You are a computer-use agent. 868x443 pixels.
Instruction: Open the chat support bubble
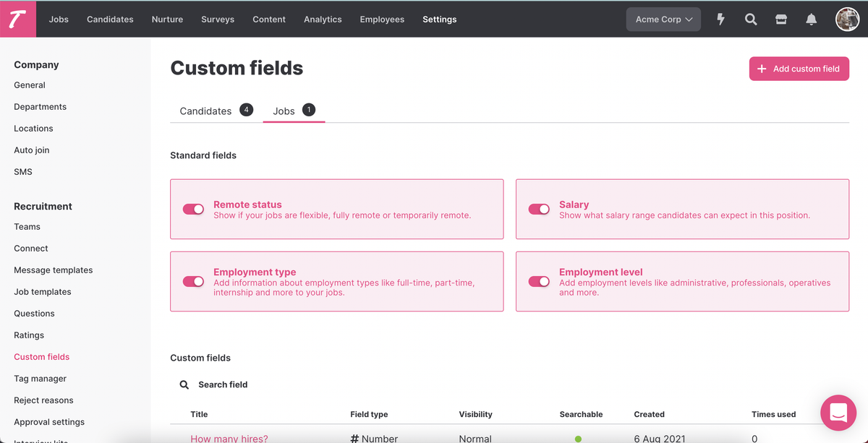click(x=838, y=413)
